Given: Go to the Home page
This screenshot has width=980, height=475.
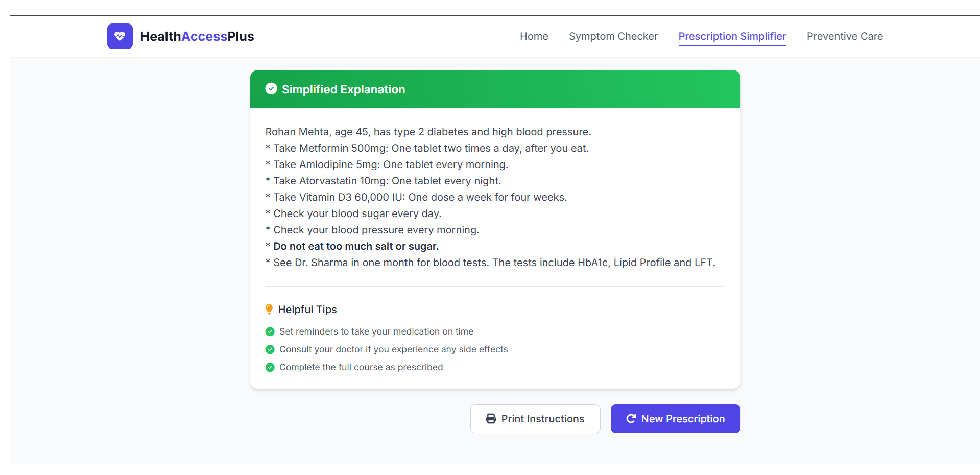Looking at the screenshot, I should [x=534, y=36].
